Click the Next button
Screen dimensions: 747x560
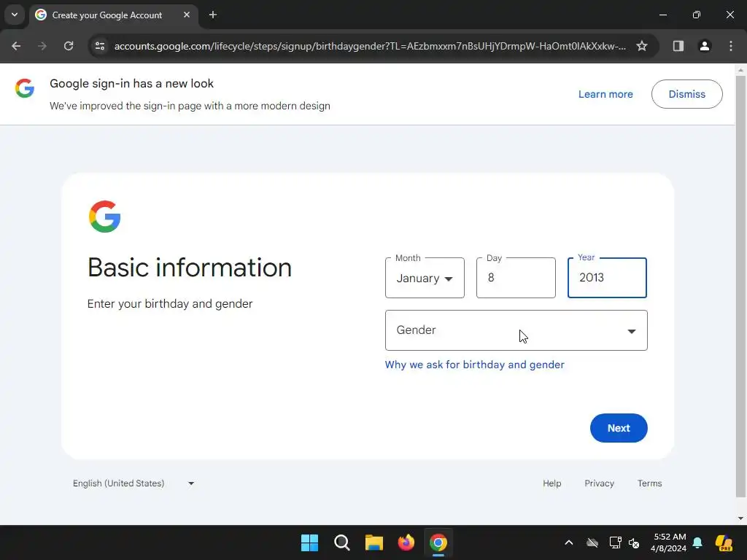pos(619,428)
